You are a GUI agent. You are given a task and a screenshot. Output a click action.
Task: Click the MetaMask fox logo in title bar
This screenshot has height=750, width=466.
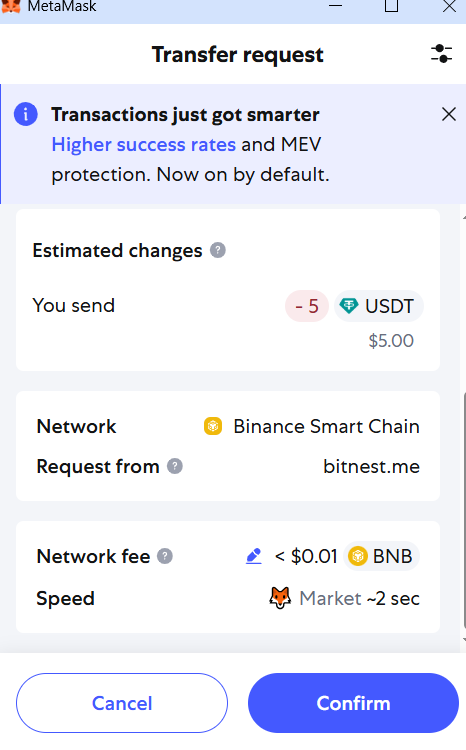[x=11, y=6]
